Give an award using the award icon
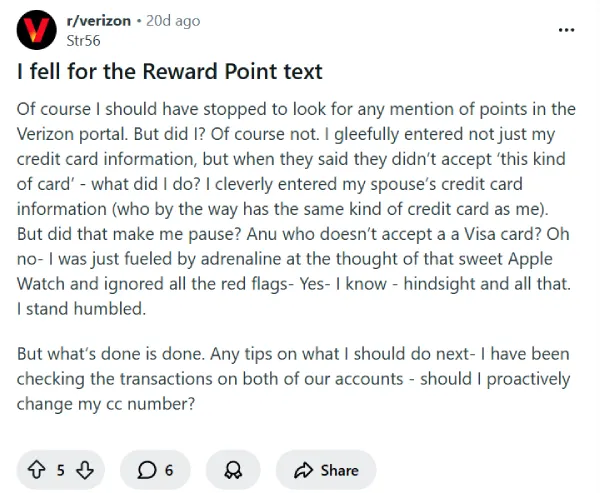 click(232, 469)
